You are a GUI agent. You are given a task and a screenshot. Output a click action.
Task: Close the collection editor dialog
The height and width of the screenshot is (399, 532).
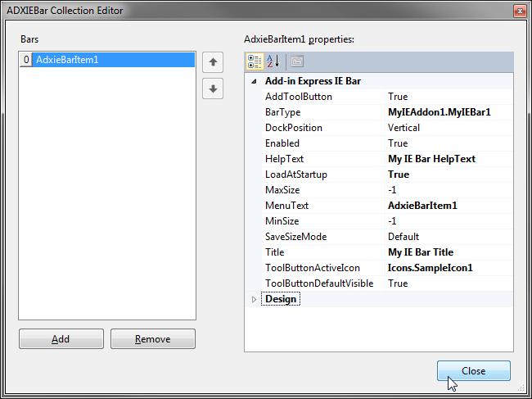pyautogui.click(x=474, y=371)
